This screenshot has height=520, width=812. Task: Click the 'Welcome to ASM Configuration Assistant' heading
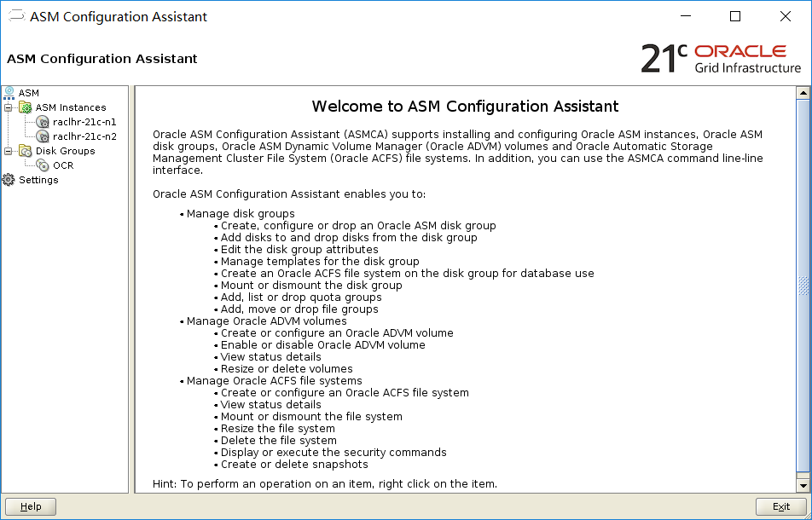pos(465,107)
